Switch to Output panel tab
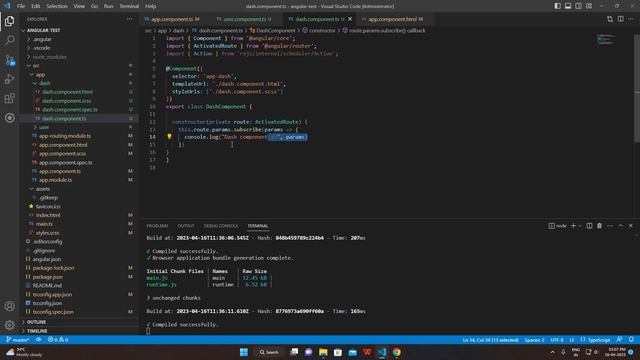Image resolution: width=640 pixels, height=360 pixels. [x=186, y=226]
